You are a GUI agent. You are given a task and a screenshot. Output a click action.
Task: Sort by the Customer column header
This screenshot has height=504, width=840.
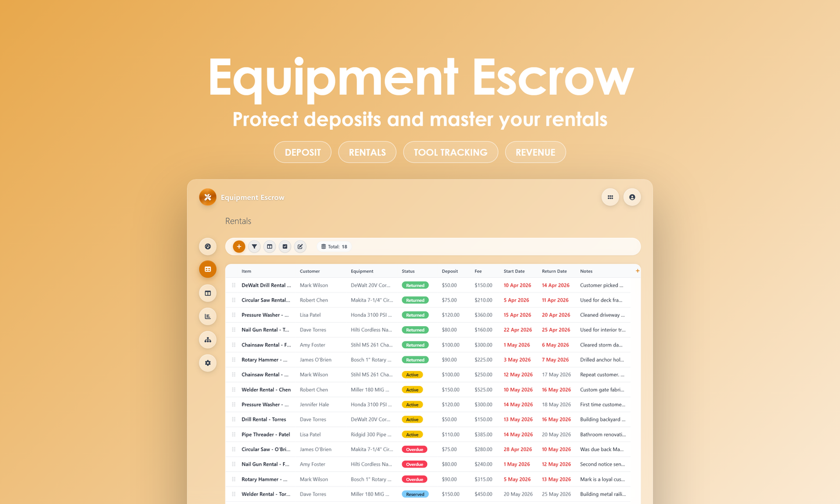[x=310, y=271]
